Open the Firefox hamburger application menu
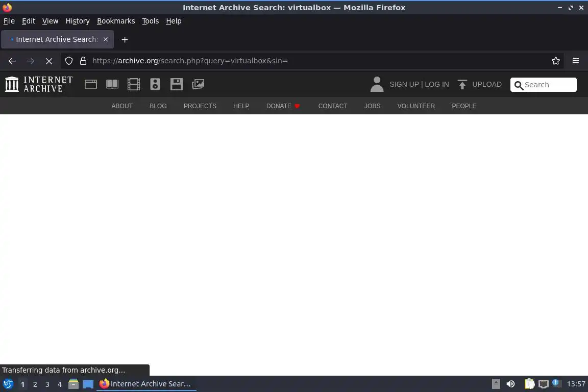This screenshot has width=588, height=392. [x=576, y=61]
